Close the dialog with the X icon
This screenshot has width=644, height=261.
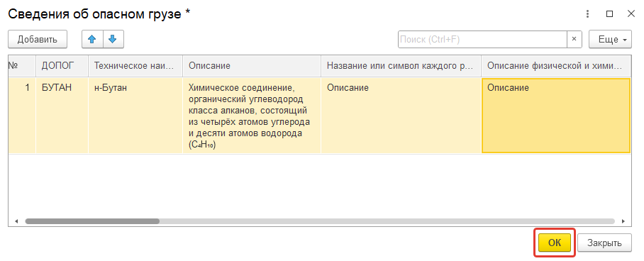631,13
